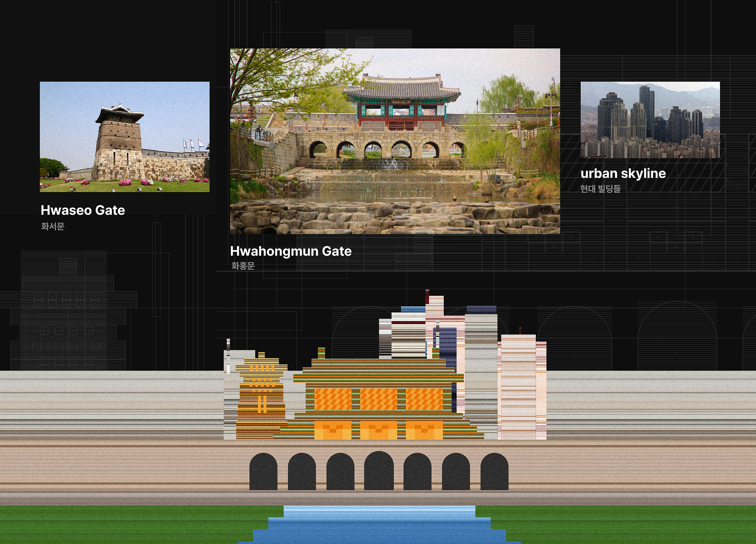Click the green grass area left of water
The width and height of the screenshot is (756, 544).
click(x=126, y=524)
